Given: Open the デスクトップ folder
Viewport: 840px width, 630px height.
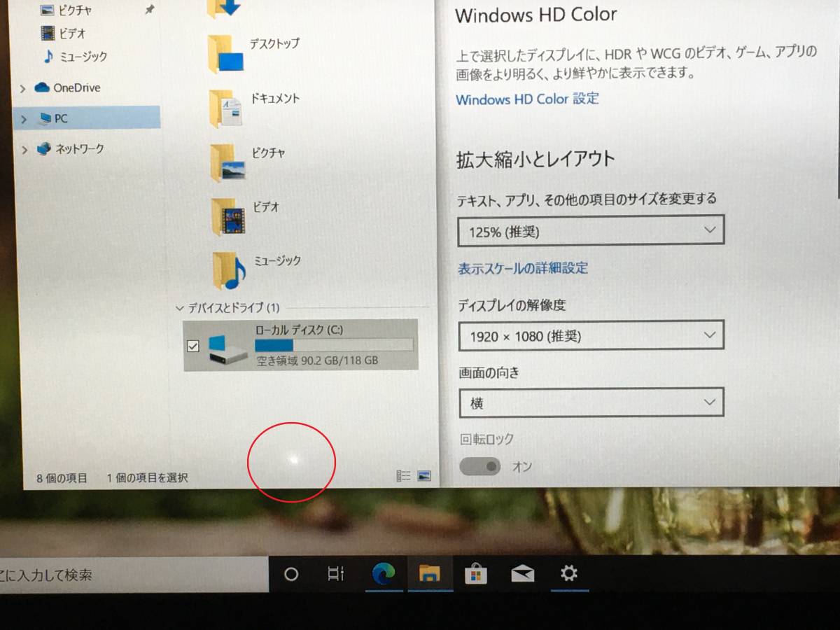Looking at the screenshot, I should [272, 43].
